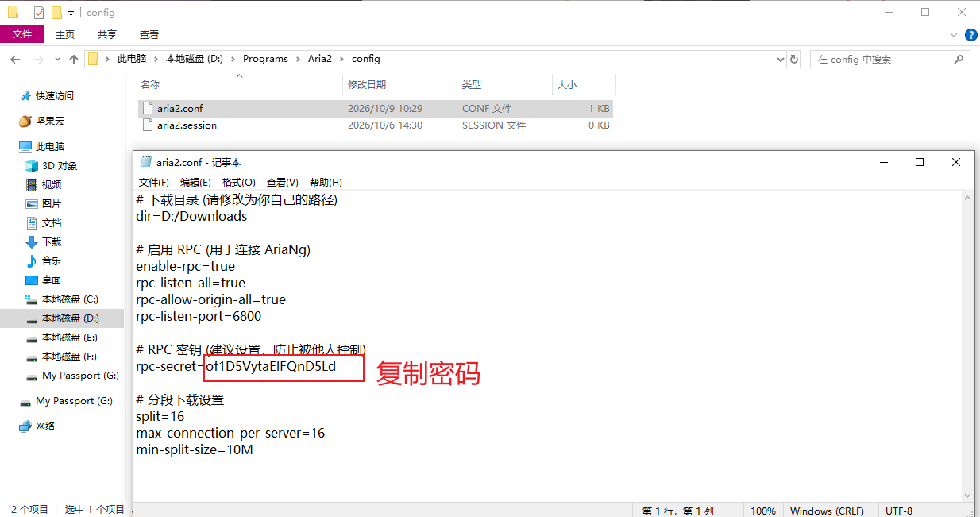This screenshot has height=517, width=980.
Task: Open Notepad 格式(O) menu
Action: pyautogui.click(x=239, y=183)
